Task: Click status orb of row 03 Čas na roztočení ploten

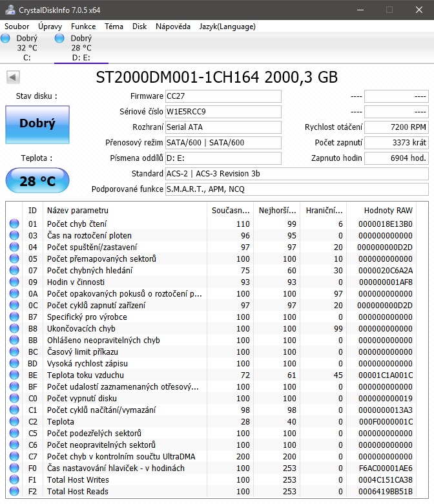Action: [x=14, y=235]
